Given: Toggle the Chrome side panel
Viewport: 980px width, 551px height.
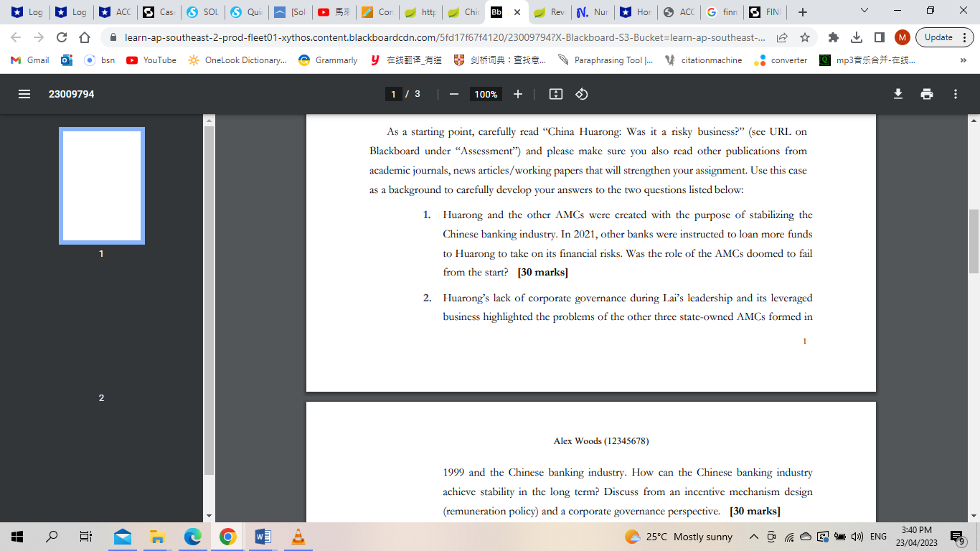Looking at the screenshot, I should 879,37.
